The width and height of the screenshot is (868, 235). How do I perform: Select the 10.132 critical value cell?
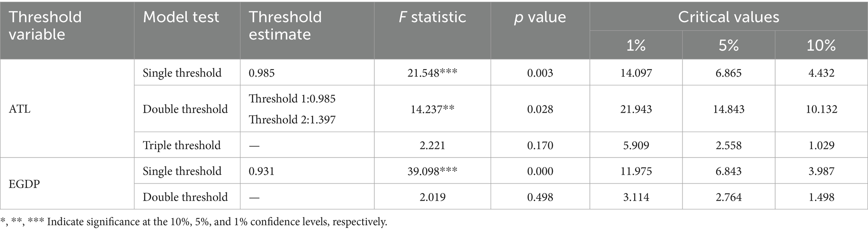pos(821,109)
